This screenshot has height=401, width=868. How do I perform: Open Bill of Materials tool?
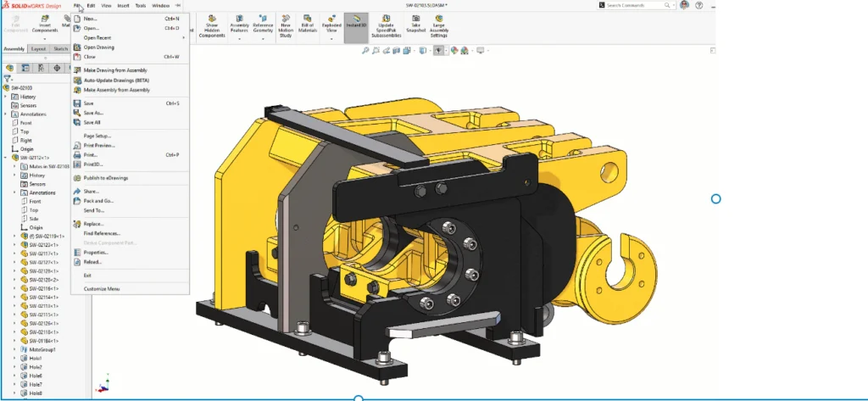click(309, 19)
